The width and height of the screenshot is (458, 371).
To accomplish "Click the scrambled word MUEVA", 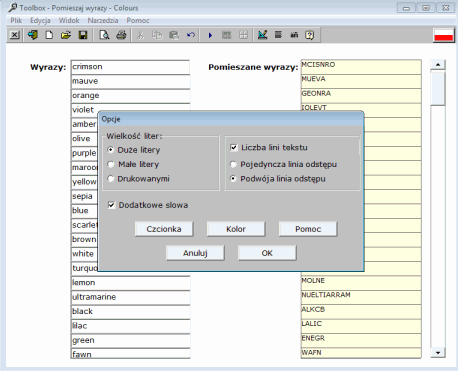I will (313, 79).
